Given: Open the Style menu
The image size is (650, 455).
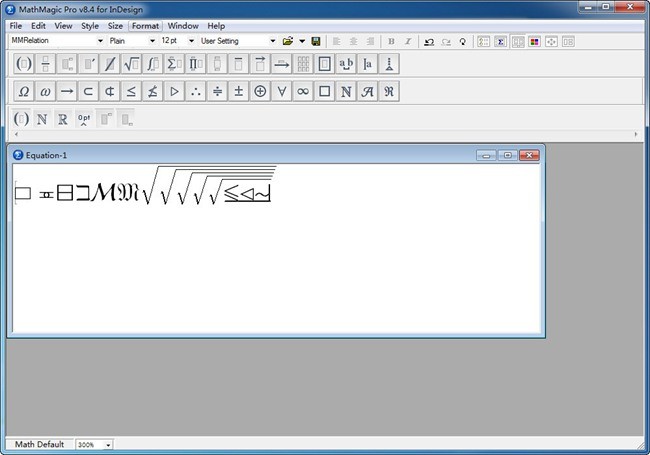Looking at the screenshot, I should (x=90, y=25).
